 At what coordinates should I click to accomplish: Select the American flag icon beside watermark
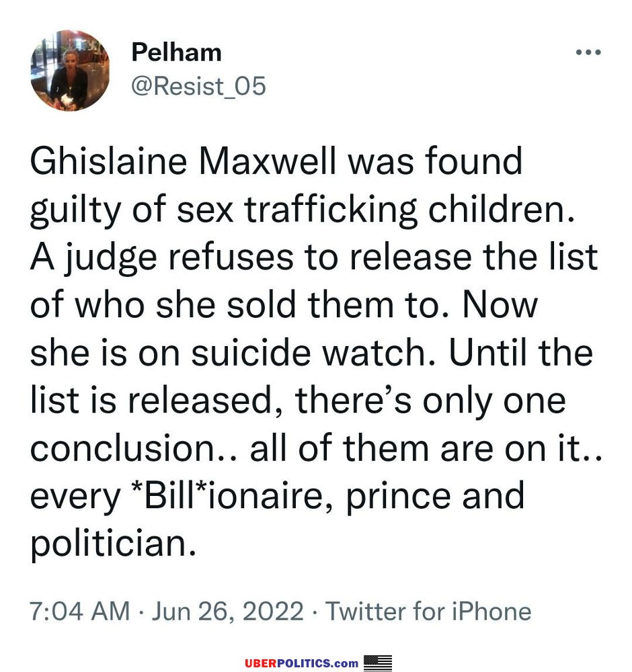pos(378,663)
